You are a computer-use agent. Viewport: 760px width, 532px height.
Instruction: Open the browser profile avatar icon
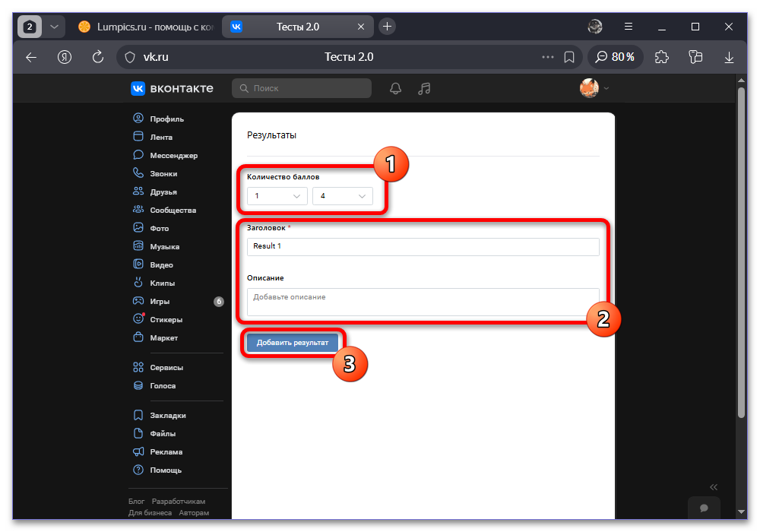click(595, 27)
